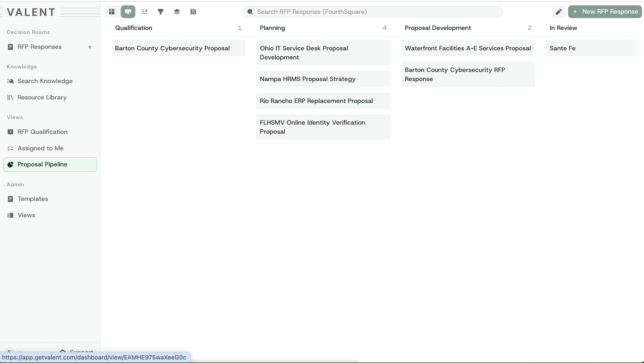Open the Resource Library
This screenshot has width=644, height=363.
click(x=42, y=97)
